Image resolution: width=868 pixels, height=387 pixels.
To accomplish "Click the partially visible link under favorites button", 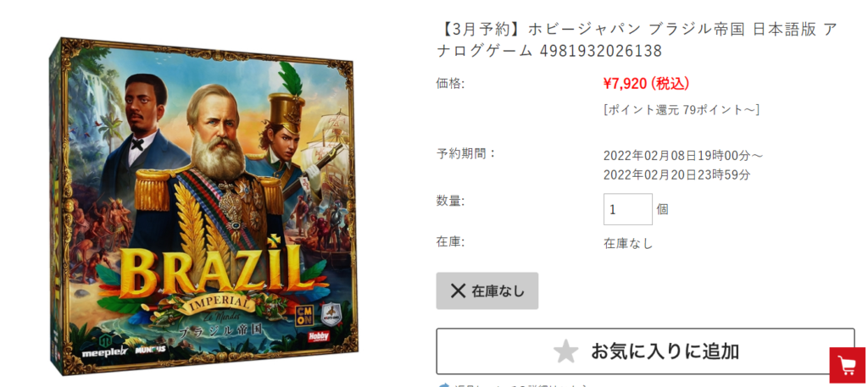I will 520,384.
